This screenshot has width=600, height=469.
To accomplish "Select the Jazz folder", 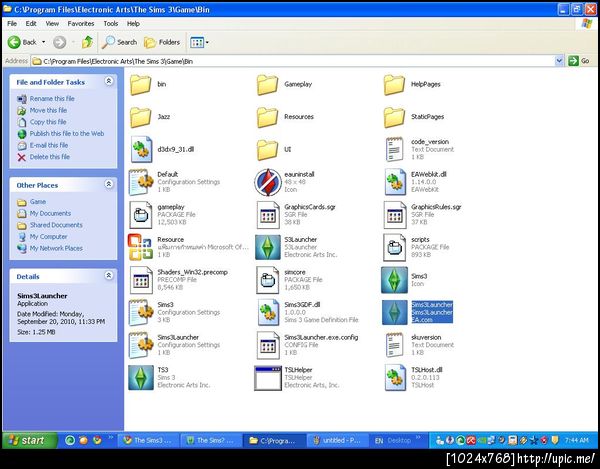I will click(141, 117).
